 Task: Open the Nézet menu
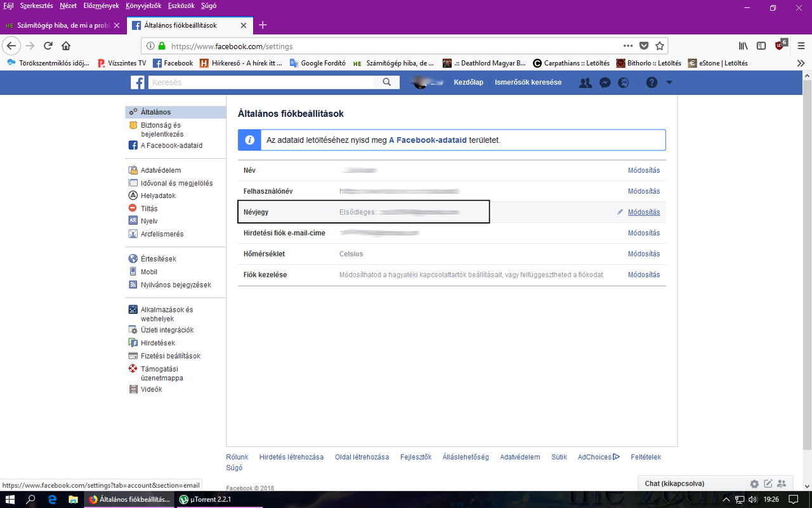pyautogui.click(x=68, y=6)
